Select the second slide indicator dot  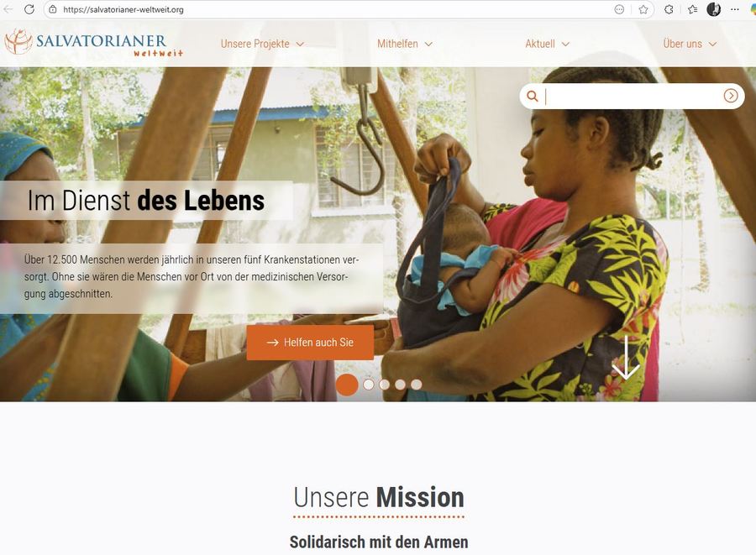pos(369,385)
